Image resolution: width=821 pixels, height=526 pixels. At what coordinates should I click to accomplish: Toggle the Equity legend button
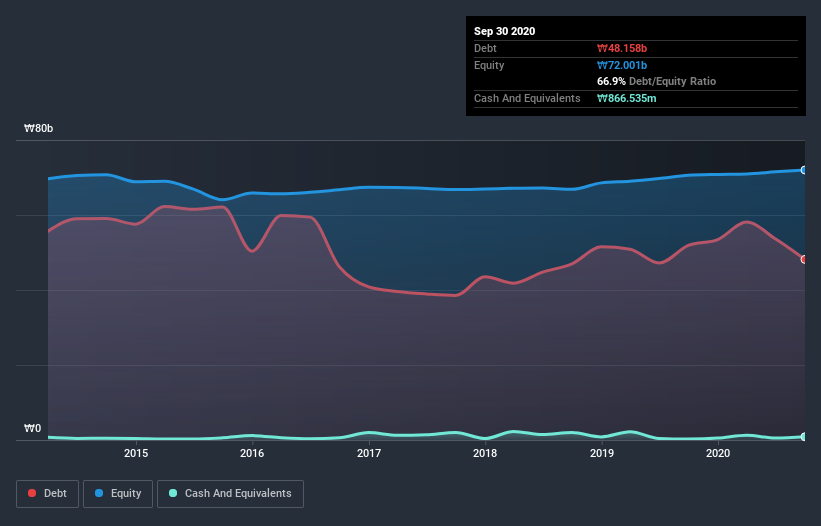coord(118,494)
